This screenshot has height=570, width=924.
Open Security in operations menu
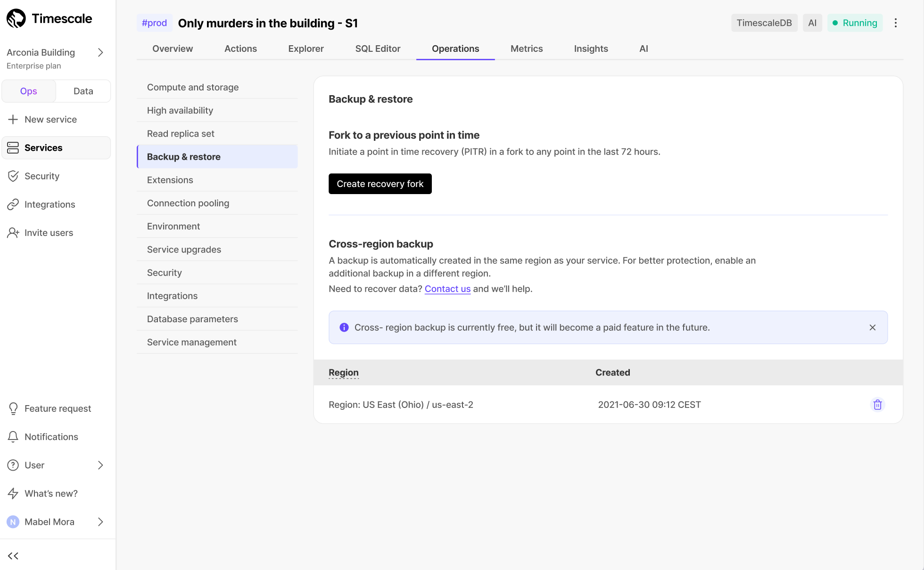[x=217, y=273]
